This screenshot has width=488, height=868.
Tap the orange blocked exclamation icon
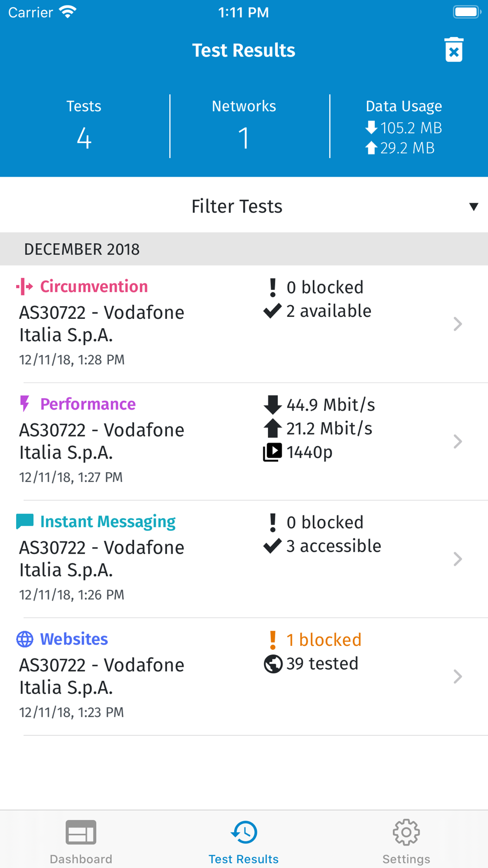(273, 640)
